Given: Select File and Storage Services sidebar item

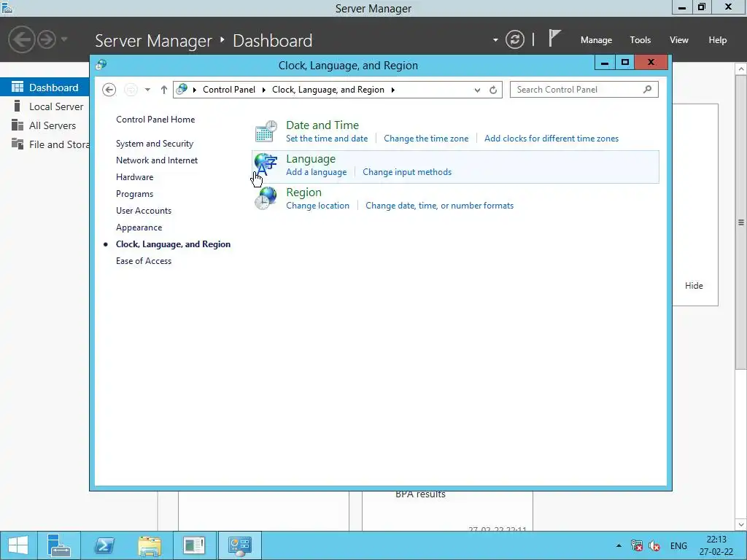Looking at the screenshot, I should tap(44, 144).
